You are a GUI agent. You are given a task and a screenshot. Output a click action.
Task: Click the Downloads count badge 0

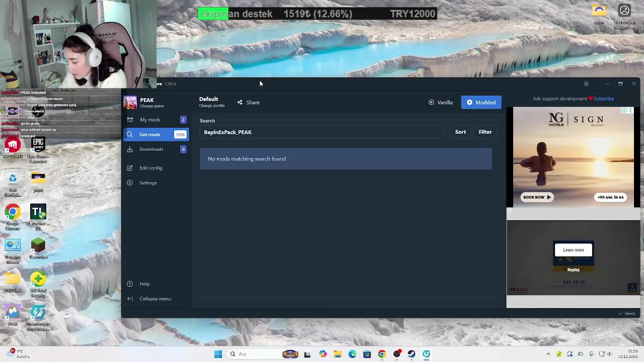(x=183, y=149)
